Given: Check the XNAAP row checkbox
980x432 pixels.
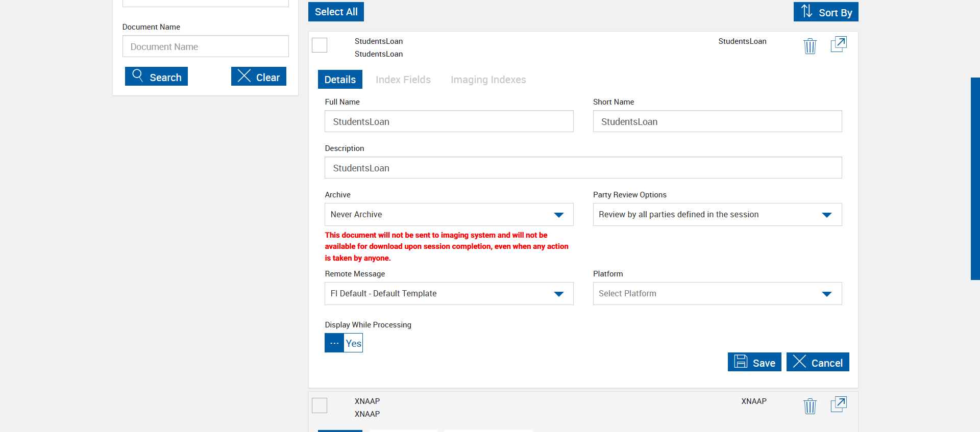Looking at the screenshot, I should click(320, 405).
